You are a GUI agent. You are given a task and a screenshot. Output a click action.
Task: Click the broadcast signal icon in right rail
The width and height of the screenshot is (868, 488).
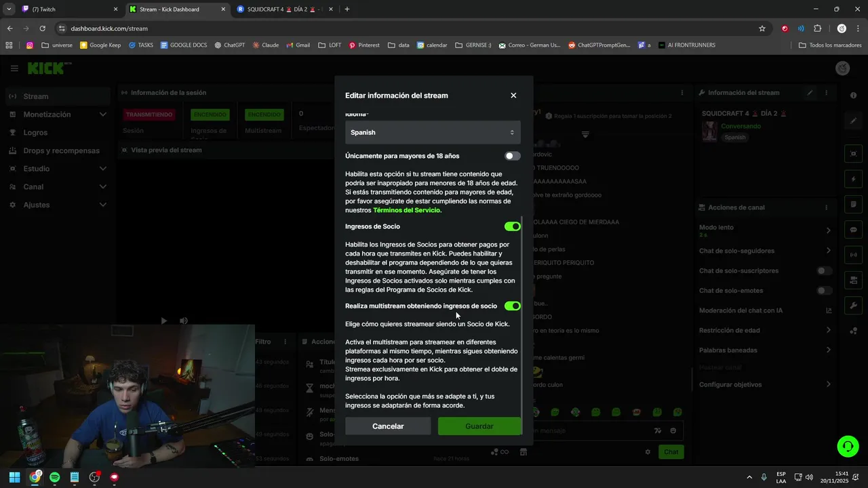coord(854,255)
